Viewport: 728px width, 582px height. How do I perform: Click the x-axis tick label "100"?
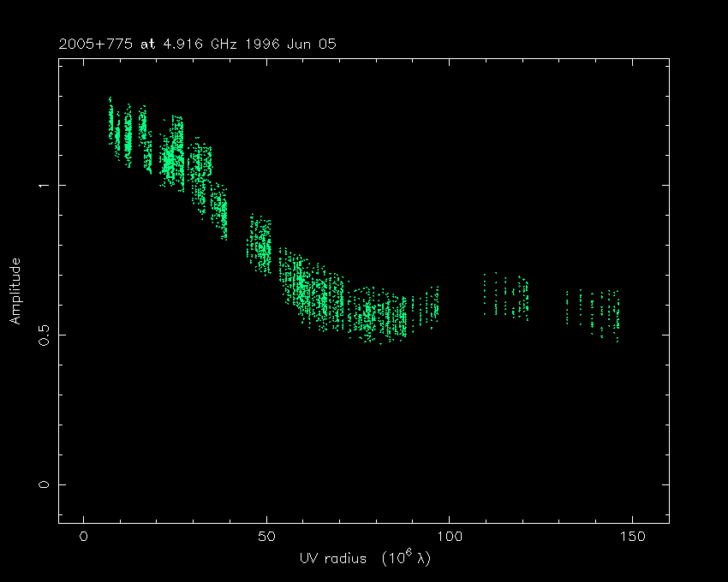pos(449,537)
